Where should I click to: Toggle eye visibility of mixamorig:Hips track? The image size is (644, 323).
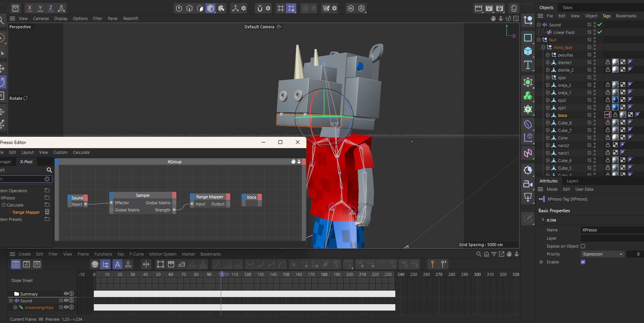[66, 307]
